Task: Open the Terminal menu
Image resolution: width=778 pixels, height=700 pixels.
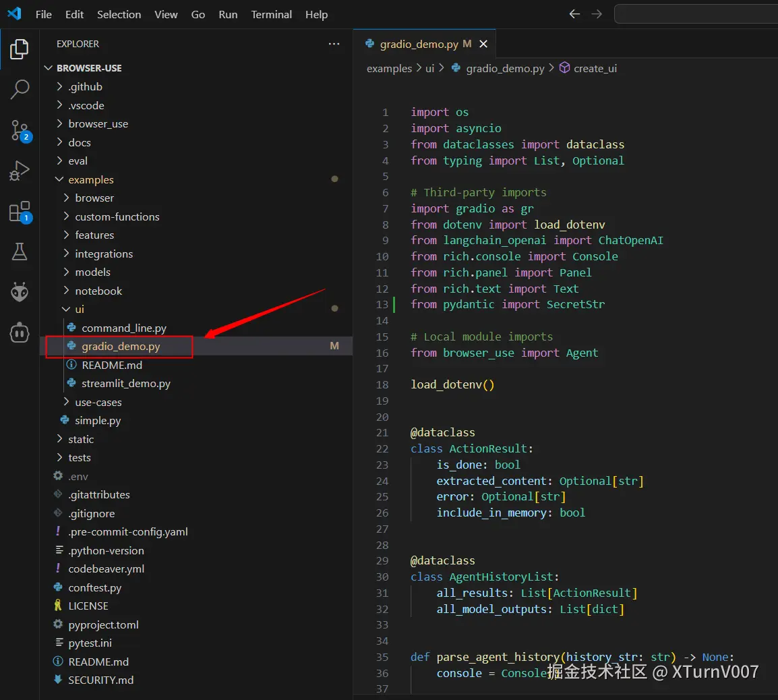Action: [271, 14]
